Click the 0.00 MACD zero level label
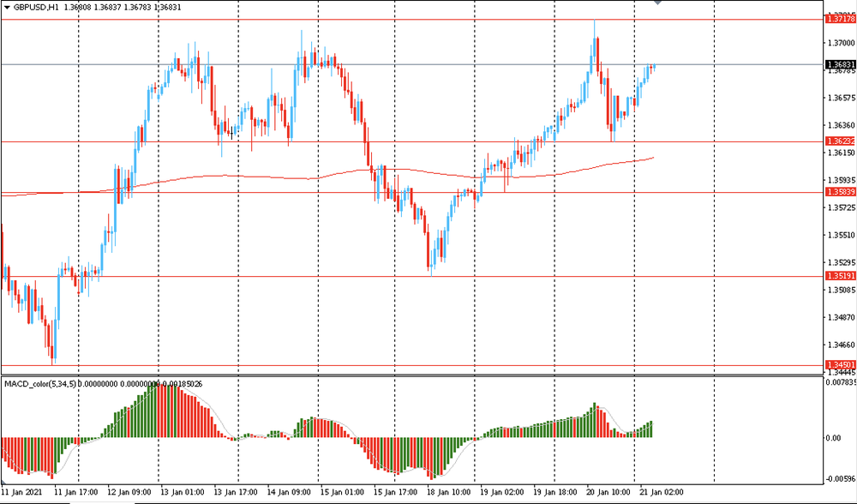Image resolution: width=857 pixels, height=504 pixels. [834, 438]
